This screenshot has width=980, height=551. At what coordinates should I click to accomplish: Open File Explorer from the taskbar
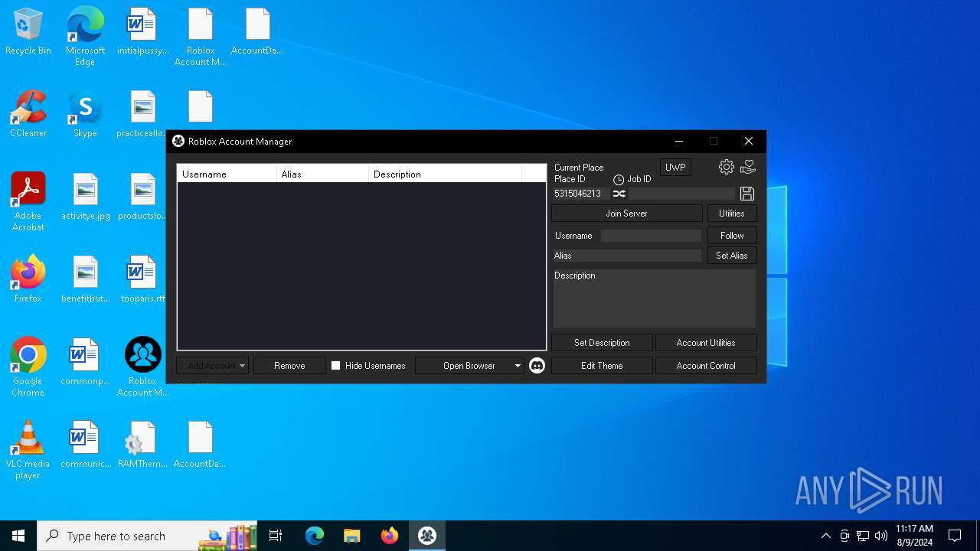tap(352, 536)
